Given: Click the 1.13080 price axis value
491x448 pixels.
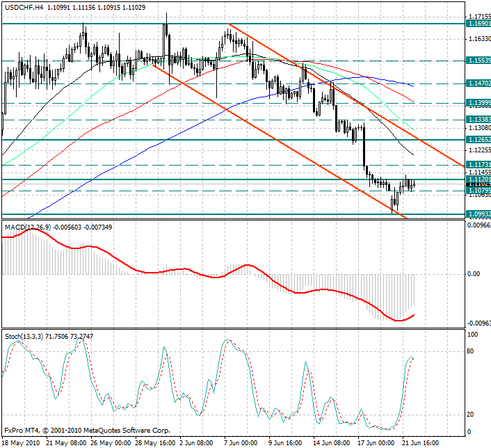Looking at the screenshot, I should click(x=479, y=128).
